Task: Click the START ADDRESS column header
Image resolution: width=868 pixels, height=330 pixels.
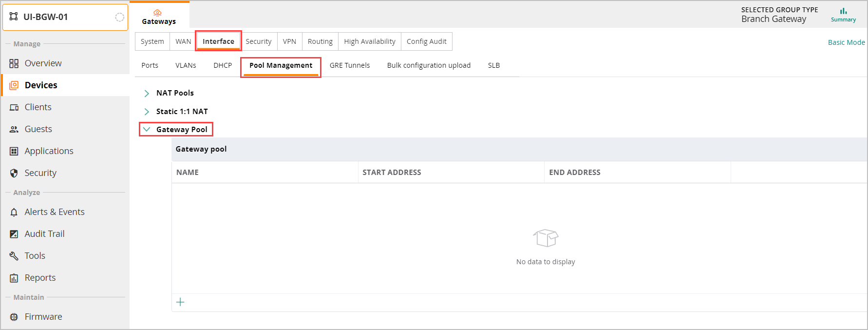Action: coord(392,173)
